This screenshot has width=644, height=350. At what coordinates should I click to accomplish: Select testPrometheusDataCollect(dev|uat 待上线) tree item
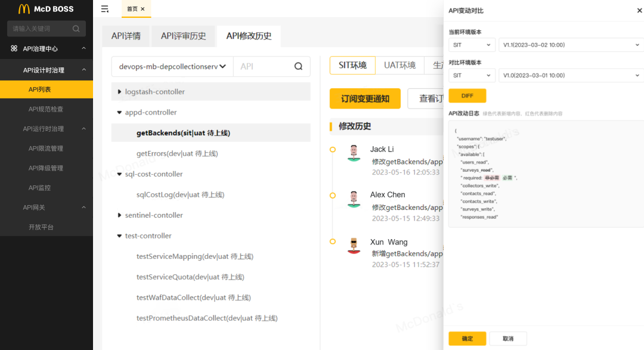point(207,318)
